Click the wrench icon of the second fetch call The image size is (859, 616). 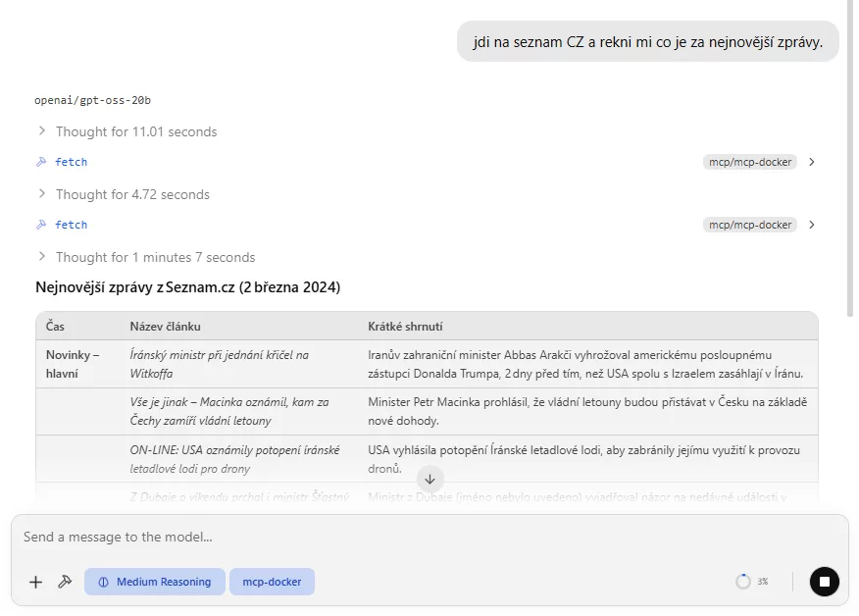tap(41, 225)
